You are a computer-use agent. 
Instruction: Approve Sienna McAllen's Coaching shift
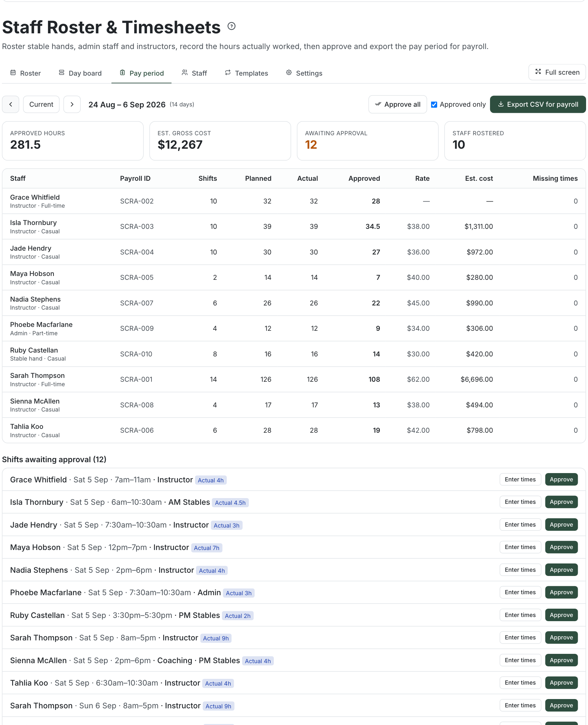[x=561, y=660]
